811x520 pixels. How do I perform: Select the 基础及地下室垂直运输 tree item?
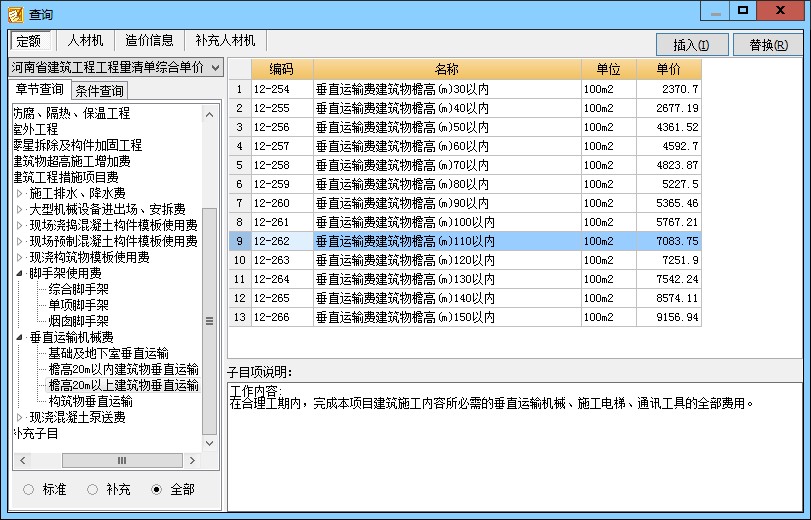(x=109, y=353)
